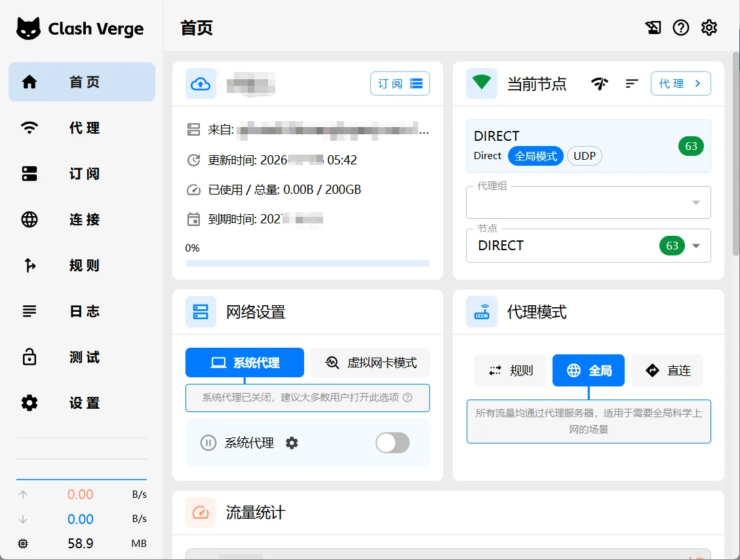Click the pause status icon beside 系统代理
This screenshot has height=560, width=740.
[x=208, y=443]
